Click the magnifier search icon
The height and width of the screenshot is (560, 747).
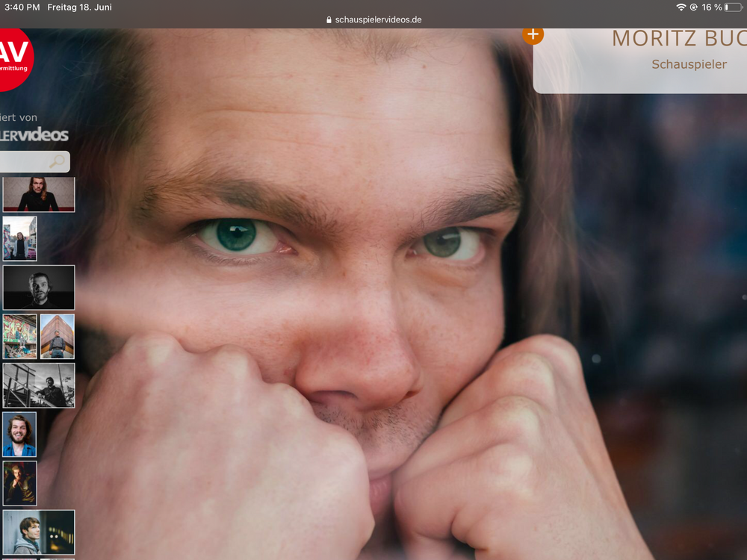[x=58, y=162]
